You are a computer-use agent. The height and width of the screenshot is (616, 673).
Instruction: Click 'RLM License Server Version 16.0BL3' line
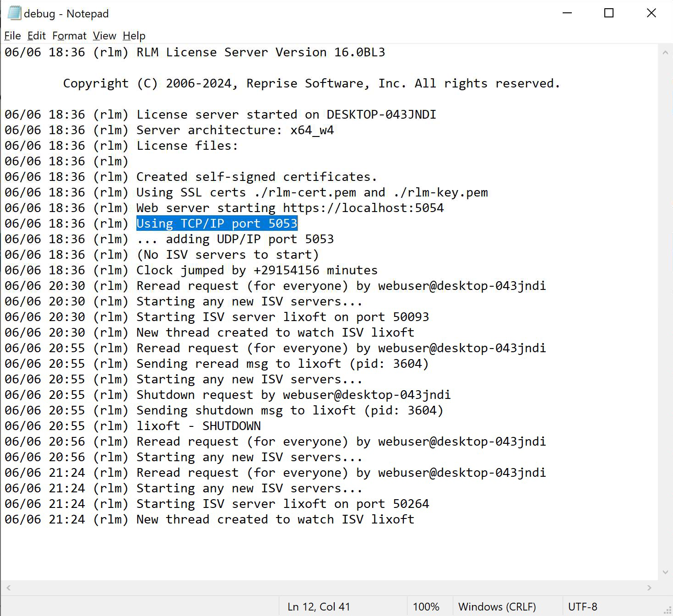(x=261, y=52)
